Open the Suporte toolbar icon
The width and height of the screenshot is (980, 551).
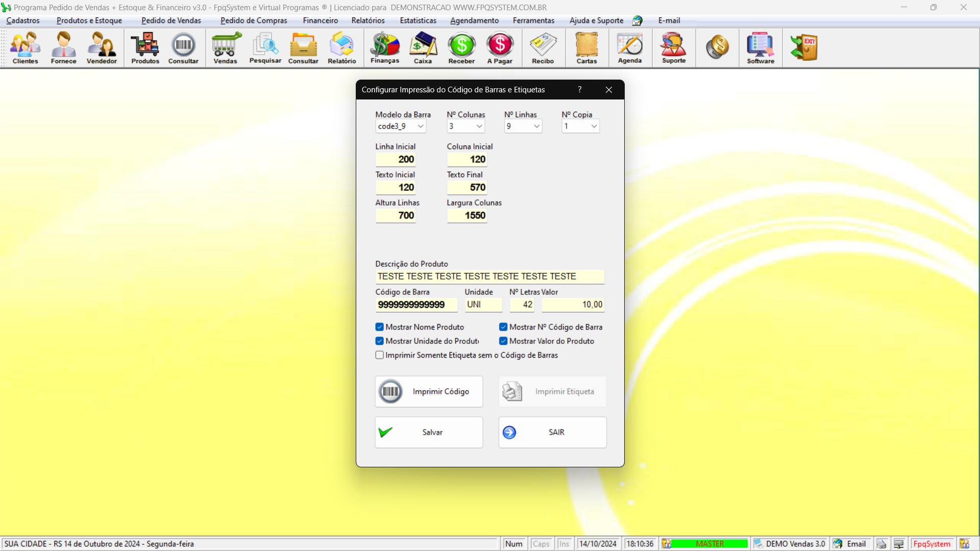coord(674,48)
